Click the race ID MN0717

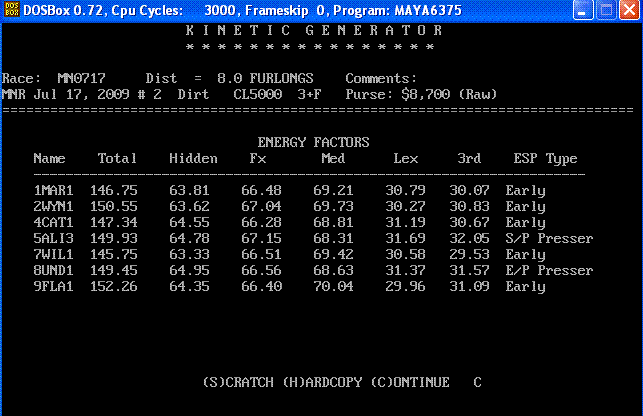[x=82, y=78]
